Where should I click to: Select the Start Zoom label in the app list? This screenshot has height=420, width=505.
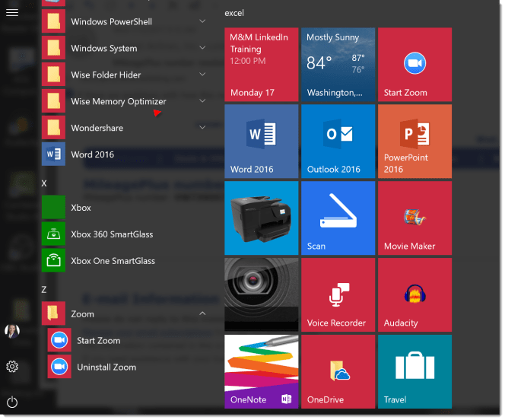tap(99, 341)
